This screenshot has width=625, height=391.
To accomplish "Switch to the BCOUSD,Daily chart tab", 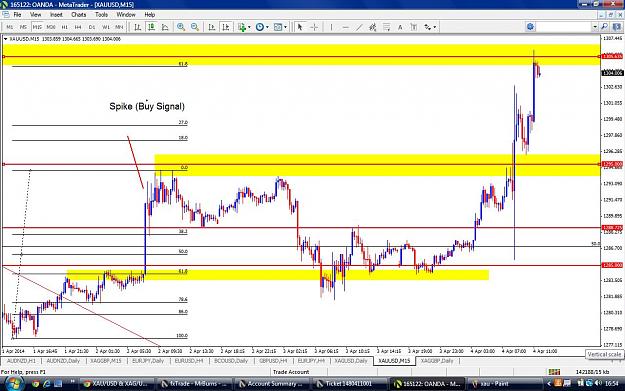I will 231,361.
